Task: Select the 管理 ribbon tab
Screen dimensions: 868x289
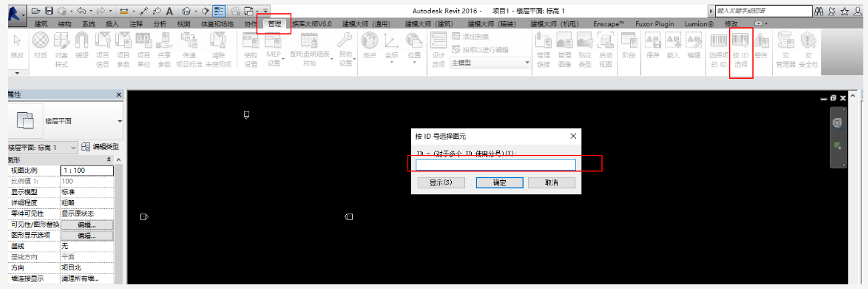Action: tap(274, 23)
